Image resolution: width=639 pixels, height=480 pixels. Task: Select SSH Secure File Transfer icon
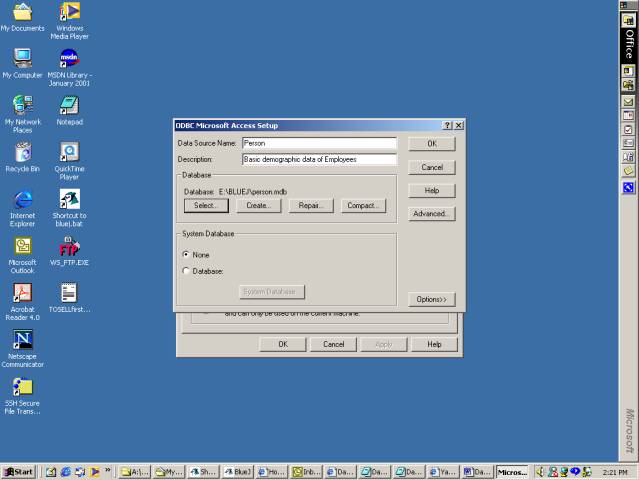point(22,396)
